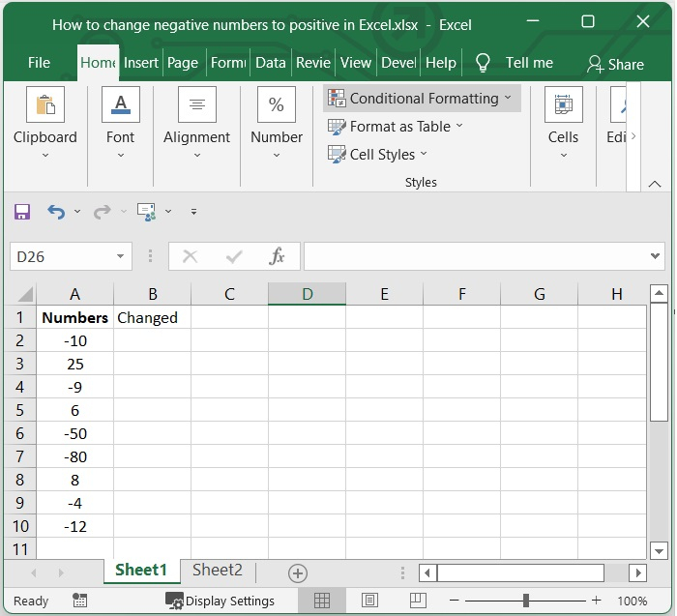This screenshot has height=616, width=677.
Task: Add a new sheet with plus icon
Action: (298, 573)
